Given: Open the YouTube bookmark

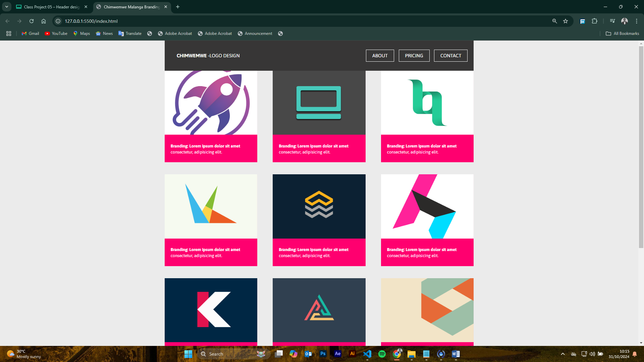Looking at the screenshot, I should point(56,34).
